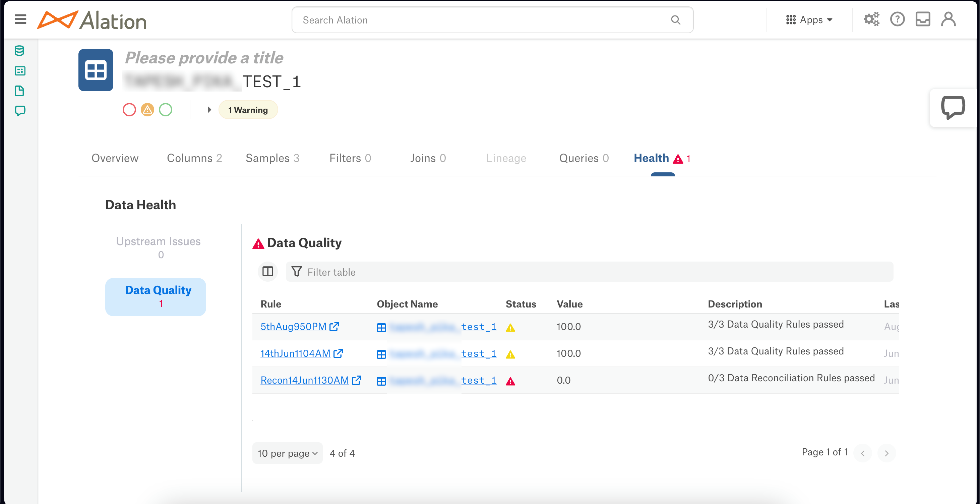Switch to the Samples tab

click(x=272, y=158)
